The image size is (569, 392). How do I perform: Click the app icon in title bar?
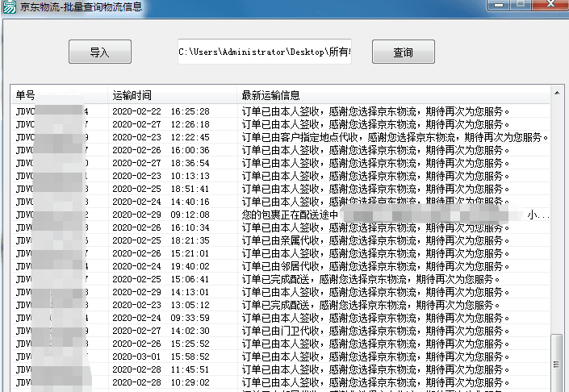[10, 6]
